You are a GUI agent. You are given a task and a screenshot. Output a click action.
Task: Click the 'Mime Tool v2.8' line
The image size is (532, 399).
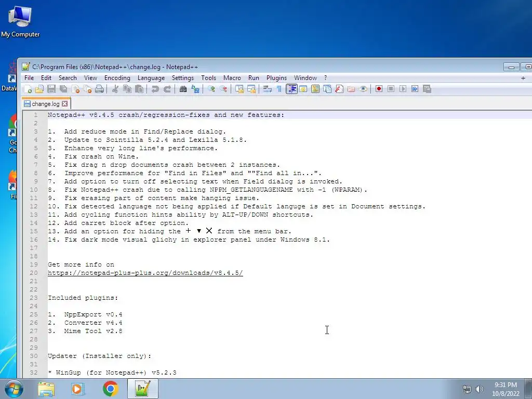click(94, 331)
